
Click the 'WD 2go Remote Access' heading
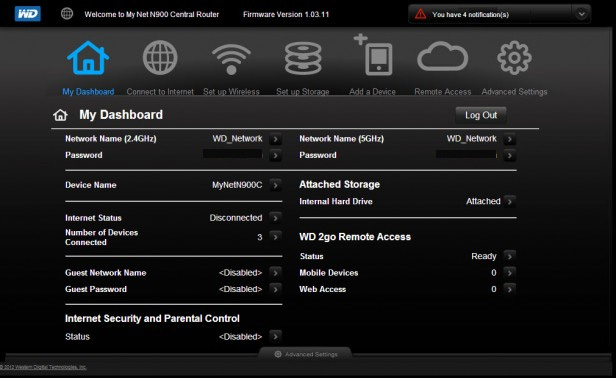click(355, 237)
